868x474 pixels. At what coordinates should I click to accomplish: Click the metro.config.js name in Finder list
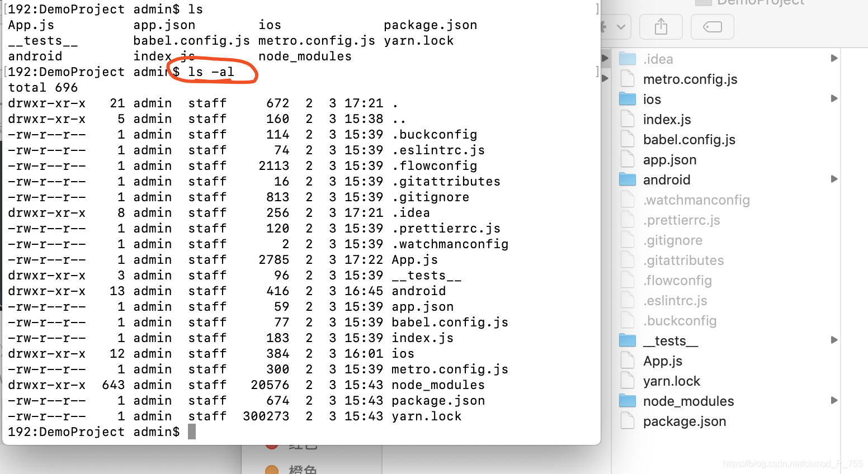(690, 79)
